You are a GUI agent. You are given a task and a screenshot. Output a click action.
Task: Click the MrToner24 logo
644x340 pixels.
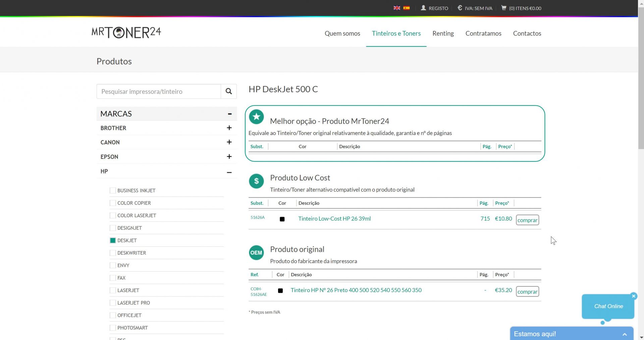point(126,33)
